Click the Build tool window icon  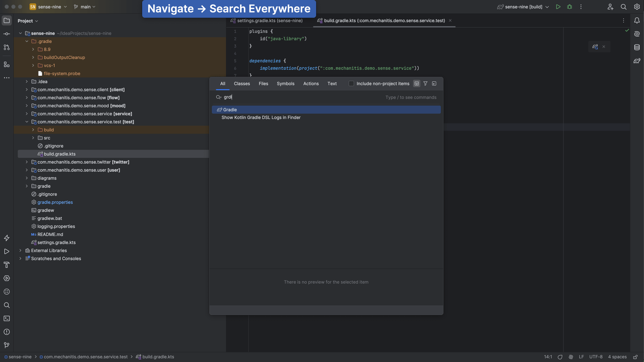click(x=6, y=265)
